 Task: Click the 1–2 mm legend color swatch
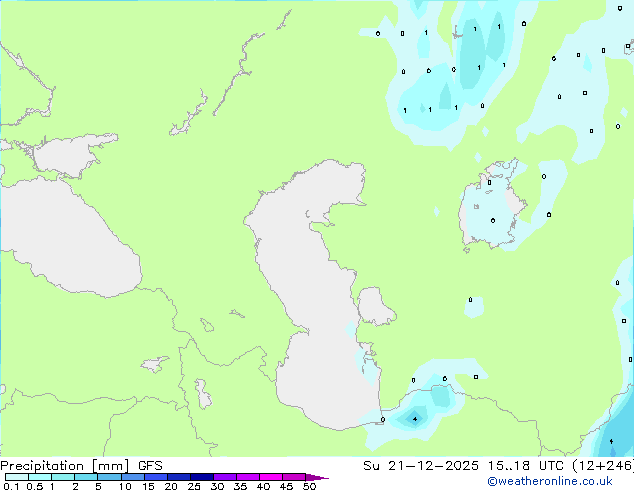click(x=63, y=477)
